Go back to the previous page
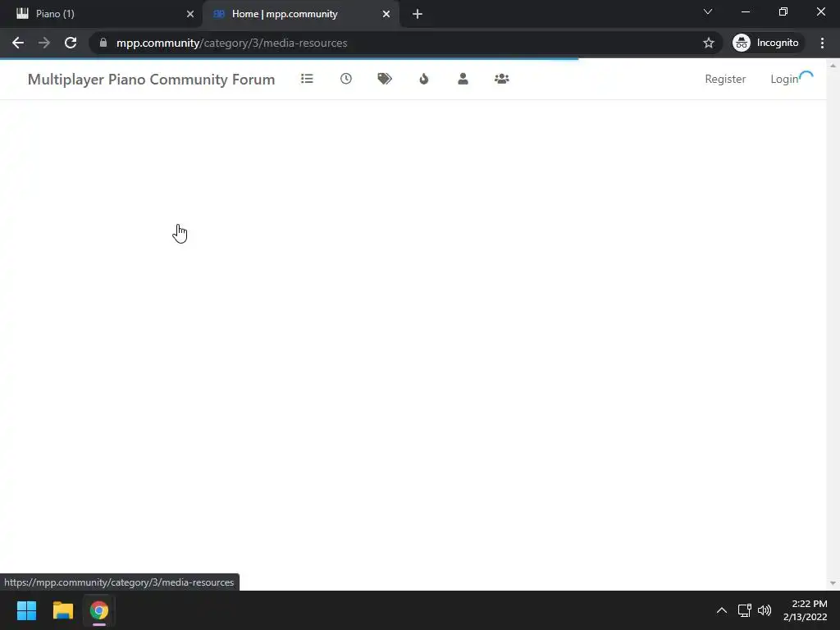Viewport: 840px width, 630px height. tap(18, 43)
